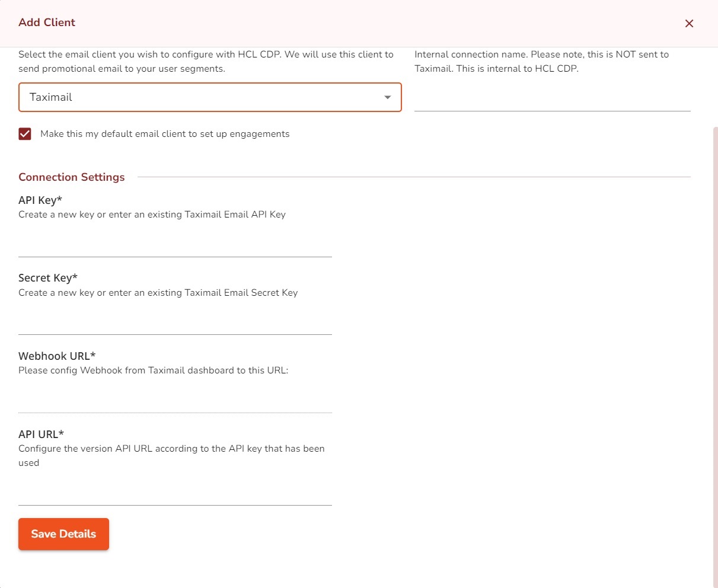Close the Add Client dialog
Image resolution: width=718 pixels, height=588 pixels.
pos(689,24)
